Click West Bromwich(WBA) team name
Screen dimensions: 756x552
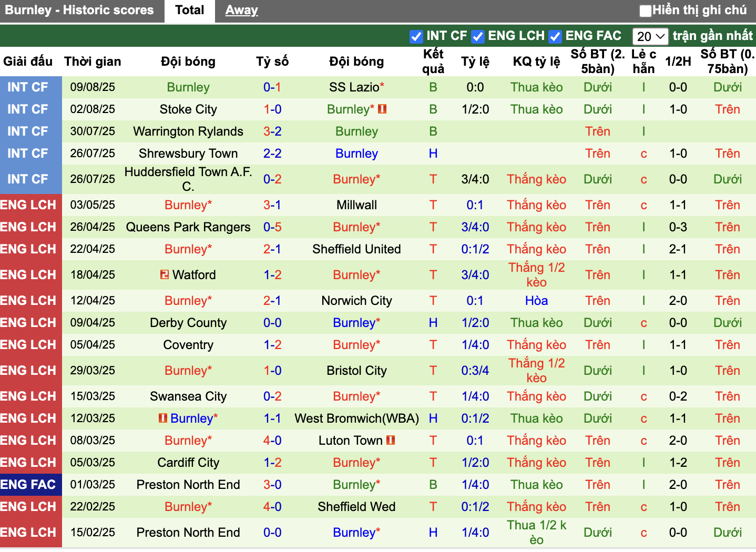(356, 418)
